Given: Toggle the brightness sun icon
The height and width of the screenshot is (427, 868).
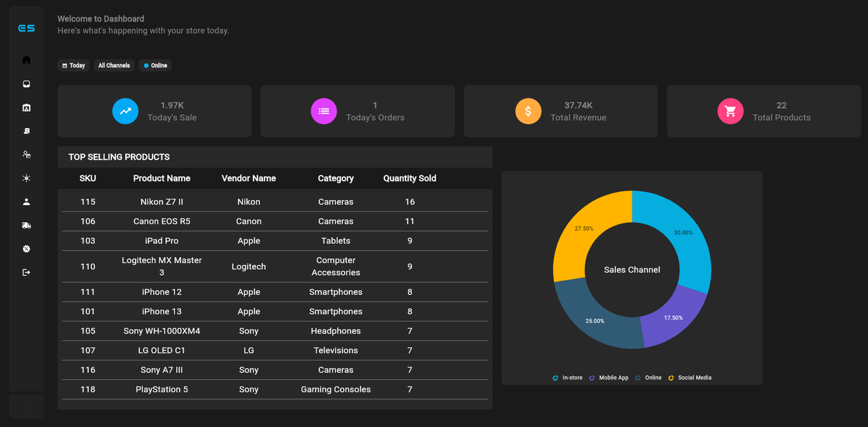Looking at the screenshot, I should point(26,178).
